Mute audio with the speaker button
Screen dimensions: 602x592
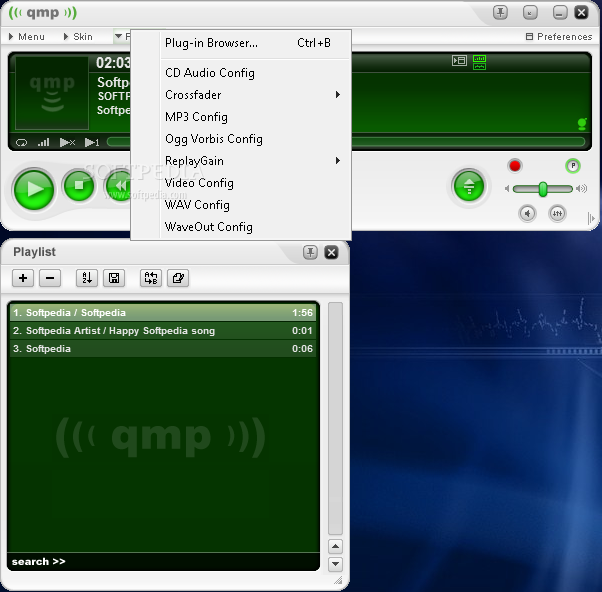coord(528,213)
